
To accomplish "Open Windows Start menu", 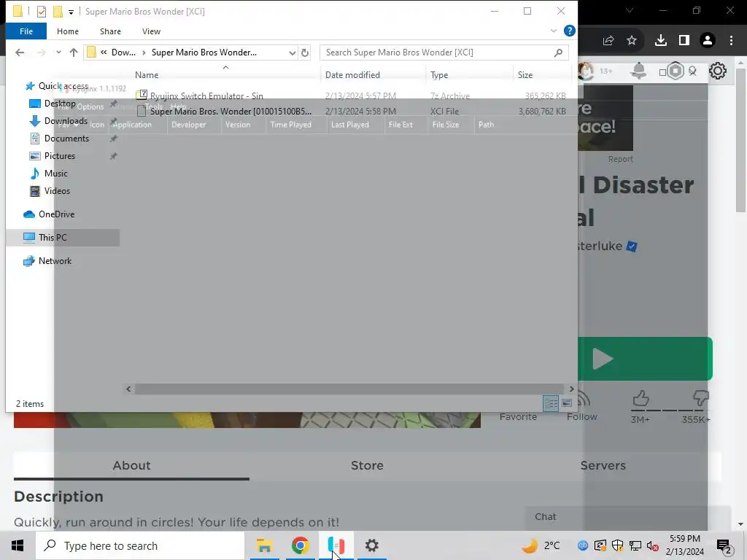I will [18, 545].
